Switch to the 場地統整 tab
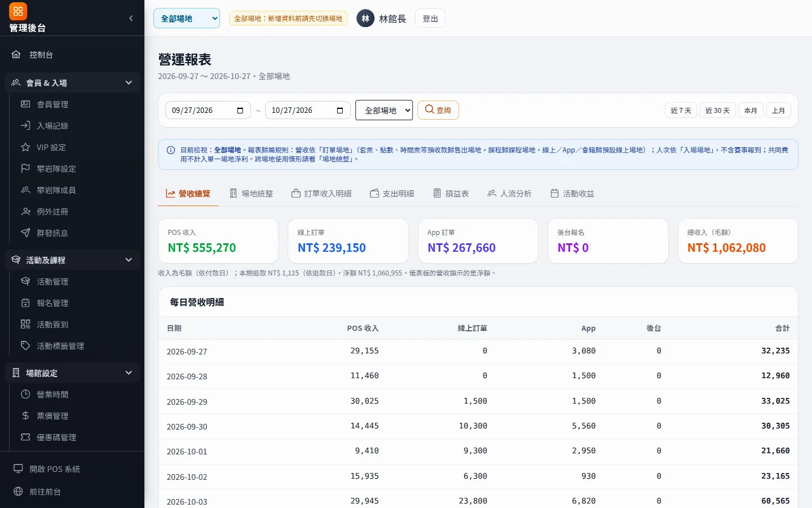This screenshot has width=812, height=508. pyautogui.click(x=251, y=194)
